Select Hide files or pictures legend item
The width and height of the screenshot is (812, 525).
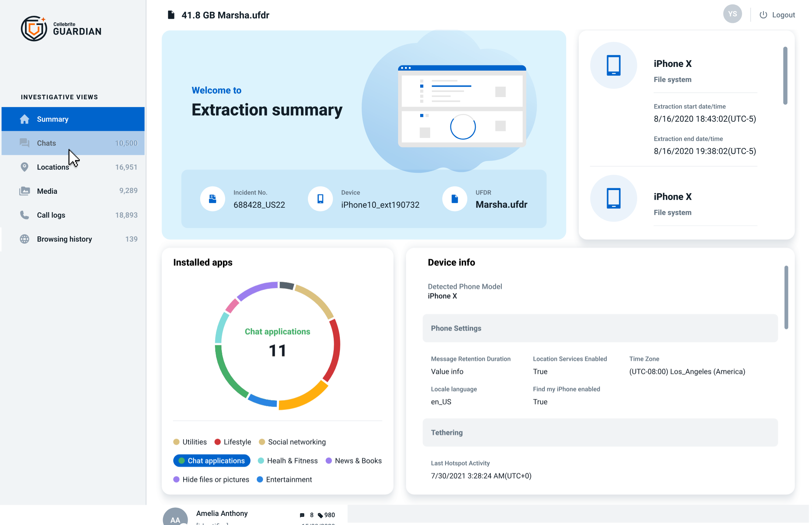[x=211, y=479]
